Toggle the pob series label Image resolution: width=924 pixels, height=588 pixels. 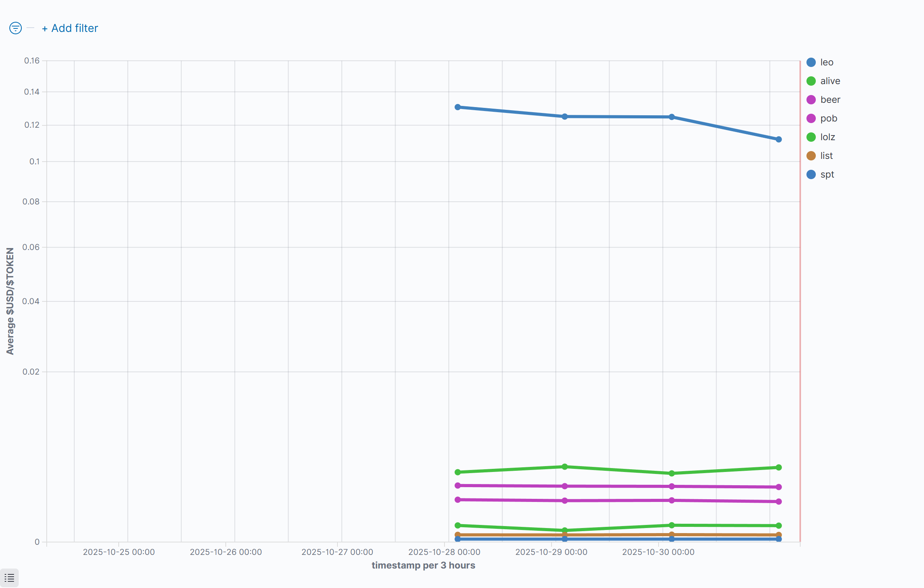[x=828, y=118]
